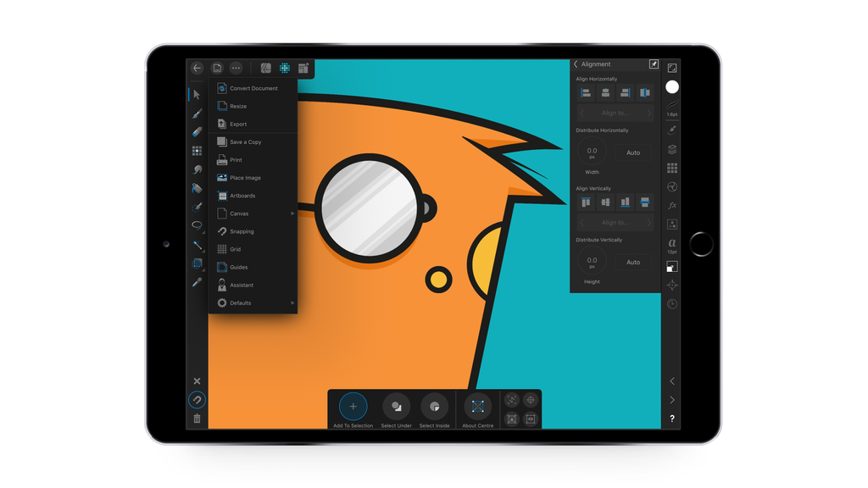Open the Colour wheel panel
868x488 pixels.
click(x=672, y=186)
